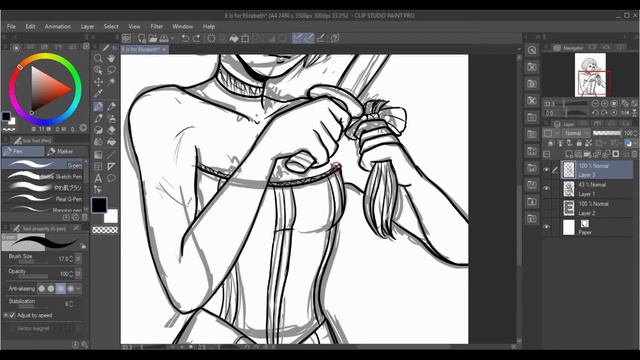Open the Animation menu
This screenshot has width=640, height=360.
(58, 27)
